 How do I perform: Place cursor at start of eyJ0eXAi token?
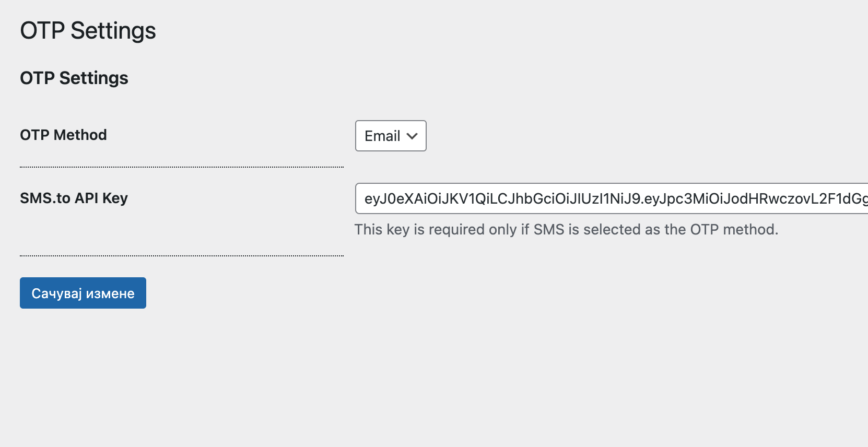point(365,198)
